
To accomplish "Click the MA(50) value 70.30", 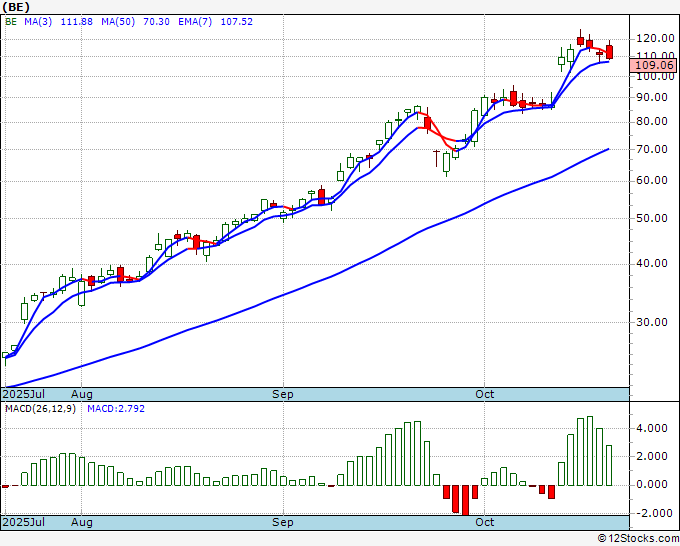I will 156,22.
